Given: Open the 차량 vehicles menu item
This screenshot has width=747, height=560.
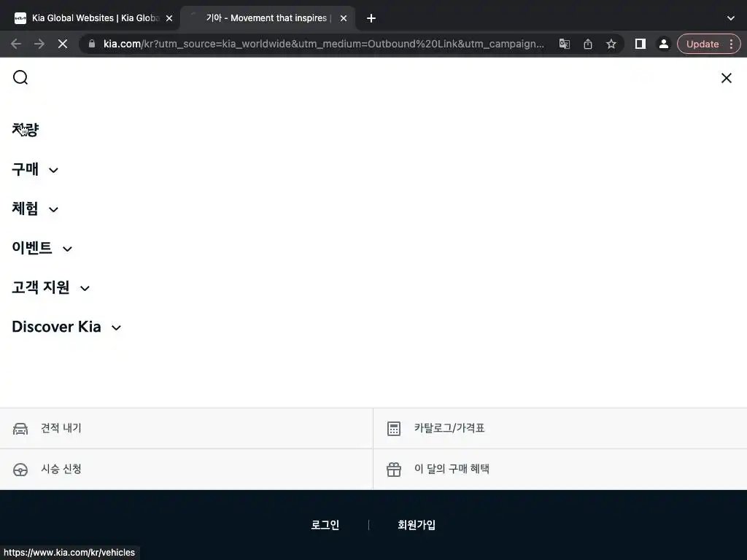Looking at the screenshot, I should 26,130.
